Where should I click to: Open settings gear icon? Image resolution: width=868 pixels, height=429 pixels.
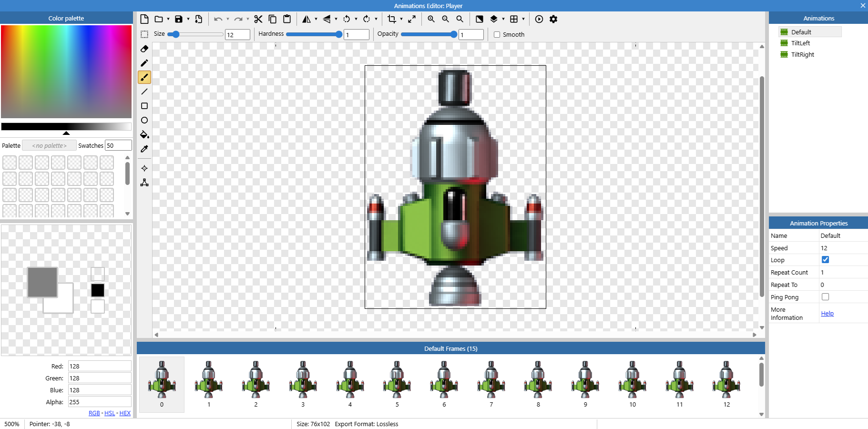click(x=553, y=19)
